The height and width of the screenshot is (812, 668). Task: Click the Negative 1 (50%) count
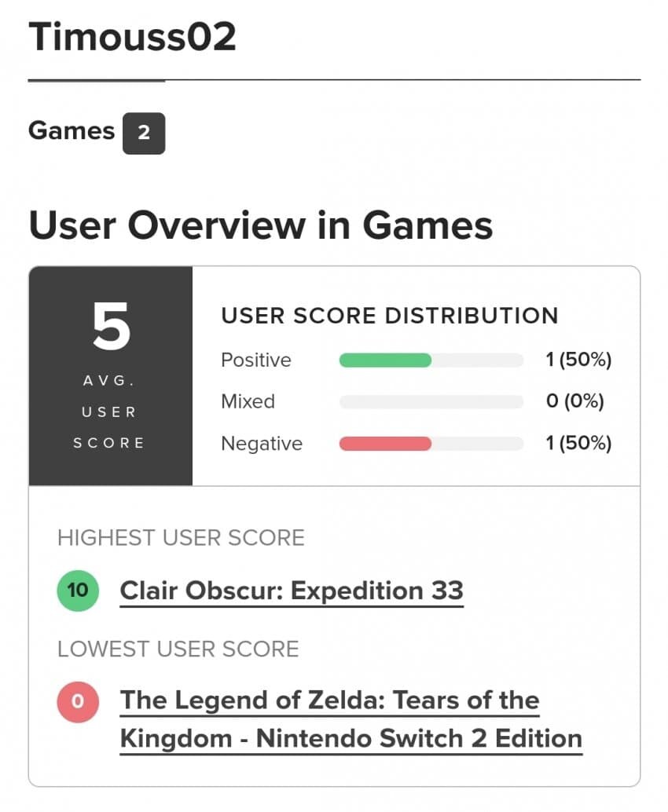(x=578, y=444)
